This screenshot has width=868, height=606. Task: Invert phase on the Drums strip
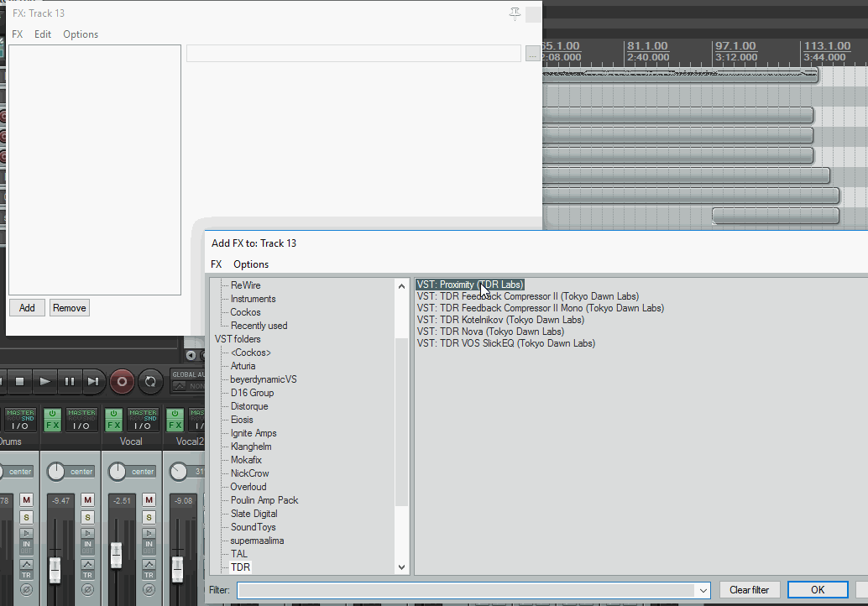[x=26, y=590]
